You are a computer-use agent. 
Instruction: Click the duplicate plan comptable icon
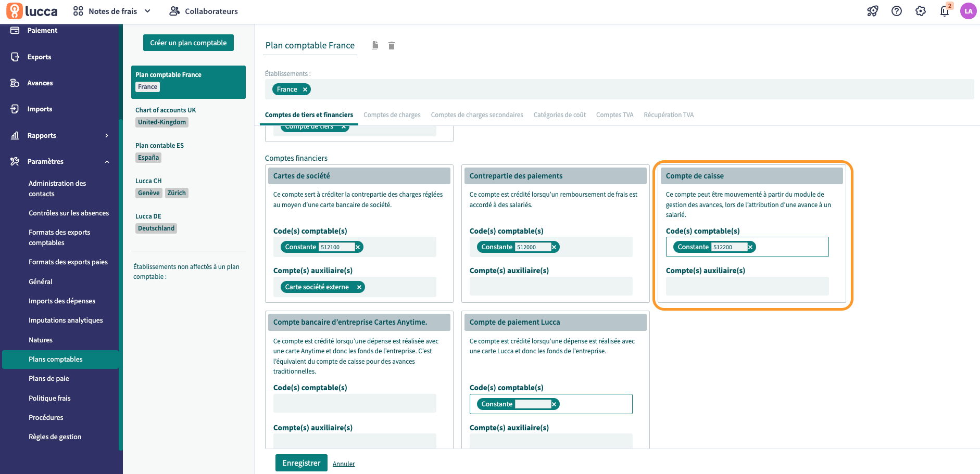point(375,45)
